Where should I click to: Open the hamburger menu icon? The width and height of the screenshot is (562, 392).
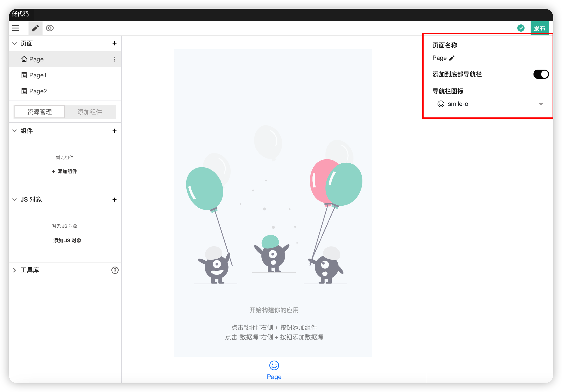tap(16, 28)
